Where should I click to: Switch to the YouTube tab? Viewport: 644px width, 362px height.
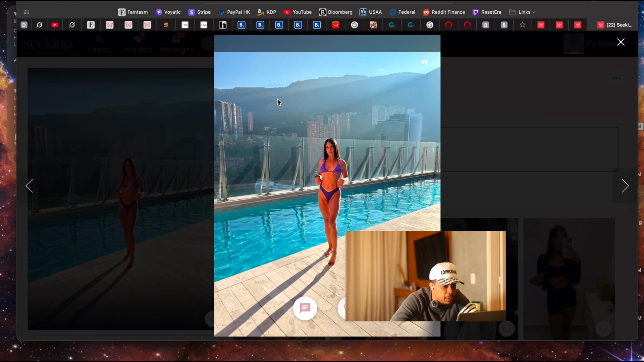tap(55, 25)
